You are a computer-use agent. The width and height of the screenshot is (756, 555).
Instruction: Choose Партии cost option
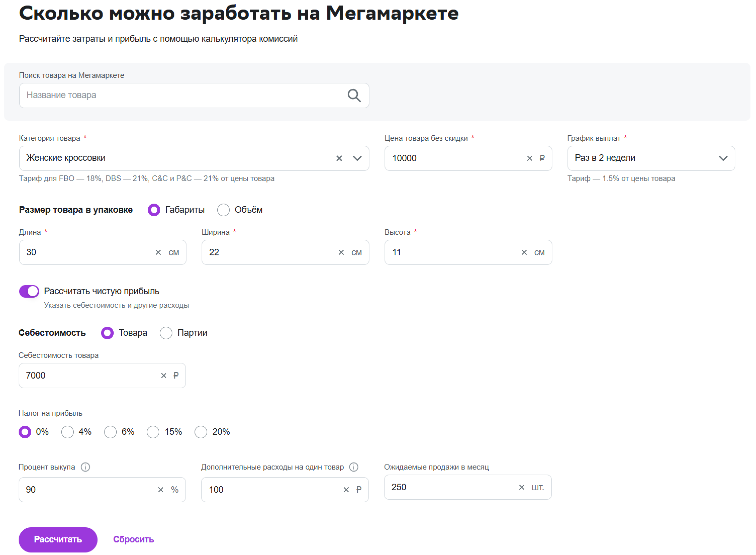(166, 333)
